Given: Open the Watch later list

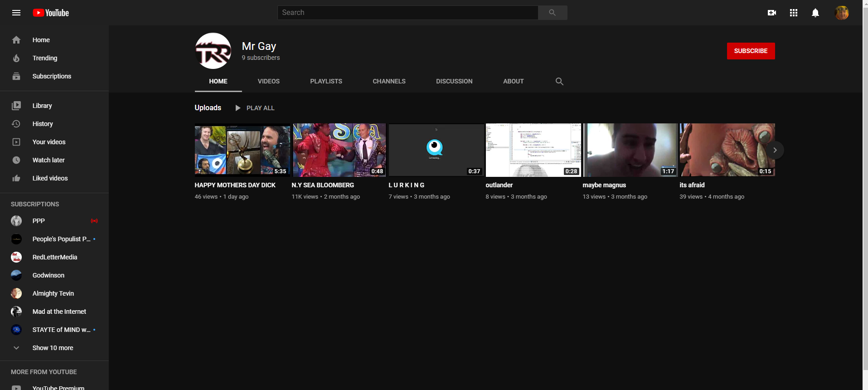Looking at the screenshot, I should (54, 160).
